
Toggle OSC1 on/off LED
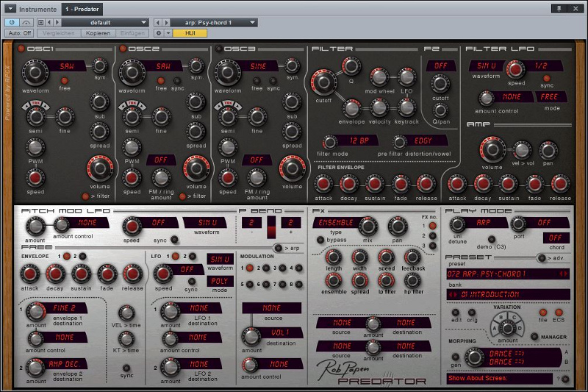click(21, 49)
